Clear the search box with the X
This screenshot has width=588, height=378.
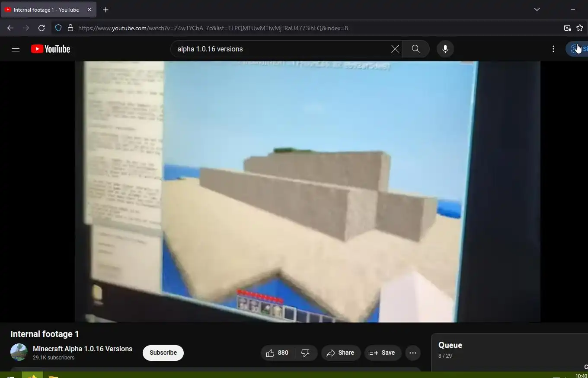(395, 49)
